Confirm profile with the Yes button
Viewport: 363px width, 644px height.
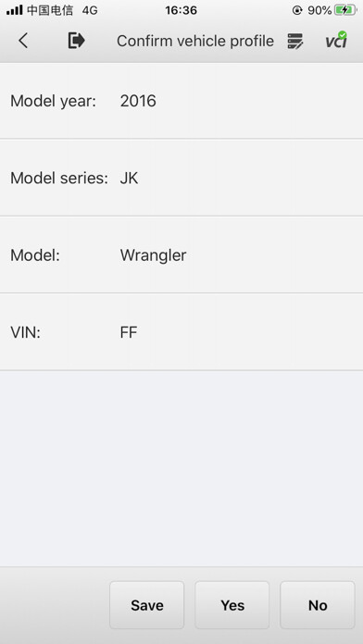[232, 605]
